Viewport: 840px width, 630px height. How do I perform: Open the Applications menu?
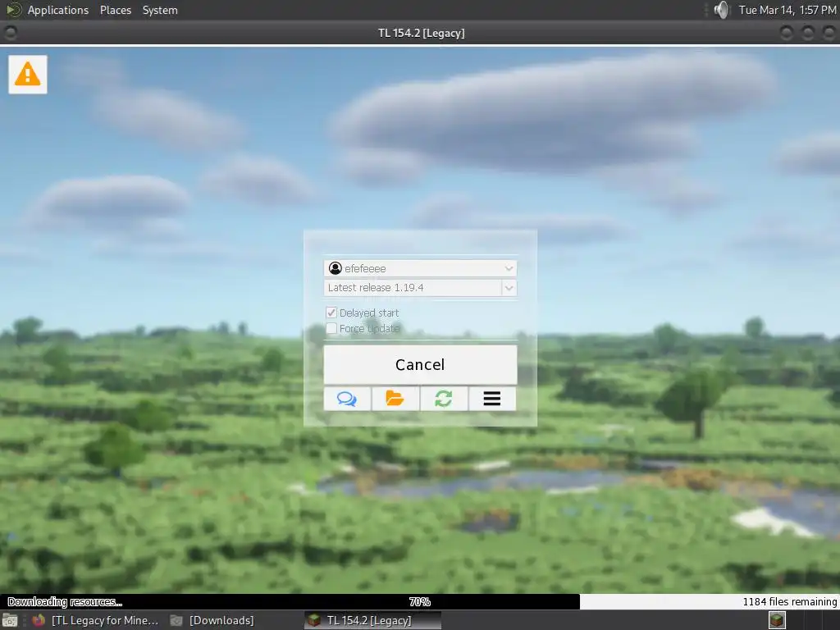tap(58, 10)
